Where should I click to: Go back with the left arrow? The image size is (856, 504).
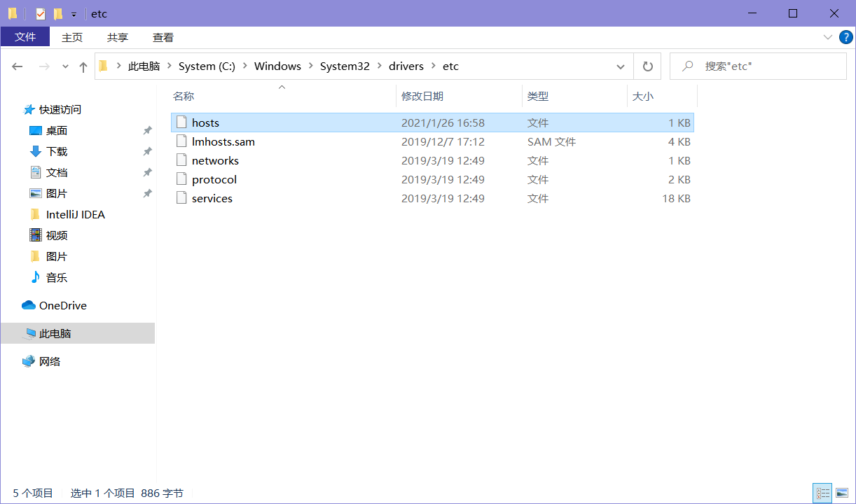(x=18, y=66)
